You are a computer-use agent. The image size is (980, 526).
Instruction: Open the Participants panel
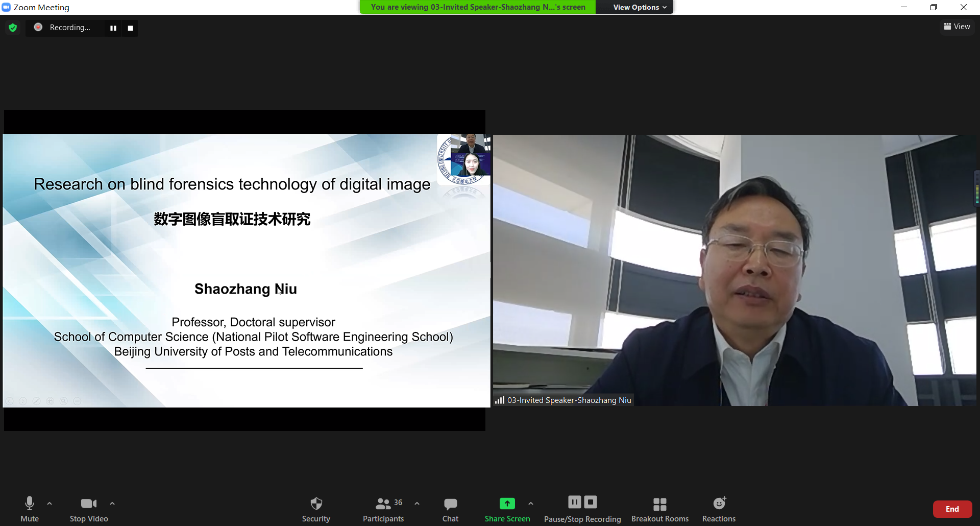(383, 509)
